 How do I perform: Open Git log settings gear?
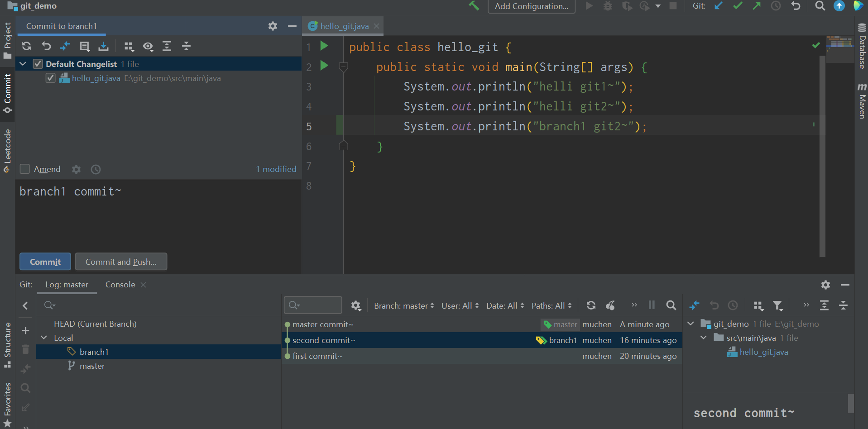point(356,306)
